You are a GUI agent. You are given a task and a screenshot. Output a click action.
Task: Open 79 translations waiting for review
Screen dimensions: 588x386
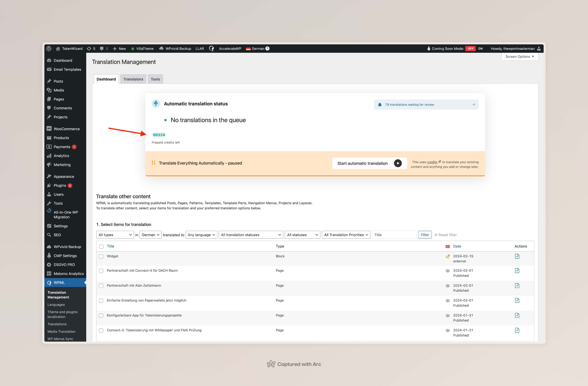[426, 104]
